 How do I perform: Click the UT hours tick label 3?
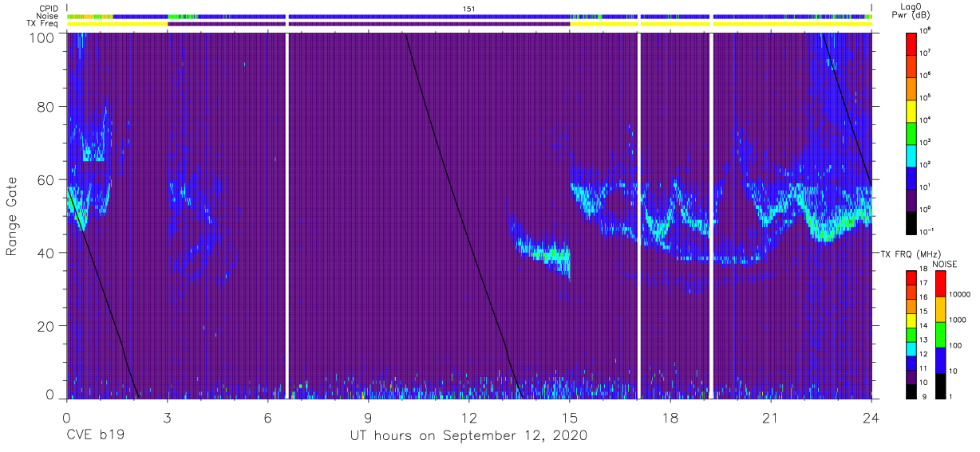167,417
